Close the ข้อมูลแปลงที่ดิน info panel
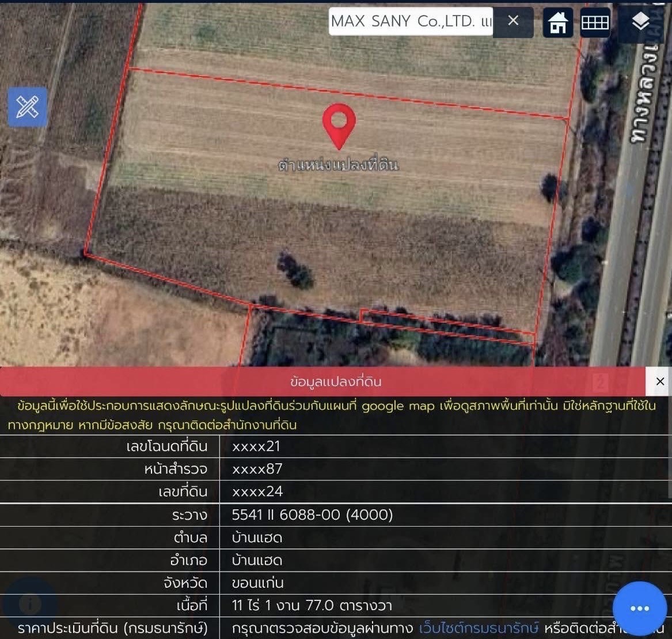This screenshot has height=639, width=672. coord(660,381)
